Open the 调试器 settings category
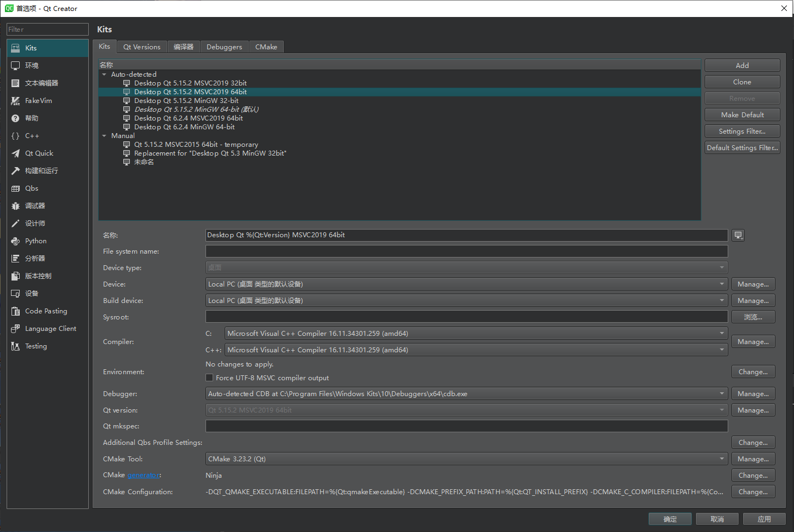The height and width of the screenshot is (532, 794). click(x=48, y=206)
